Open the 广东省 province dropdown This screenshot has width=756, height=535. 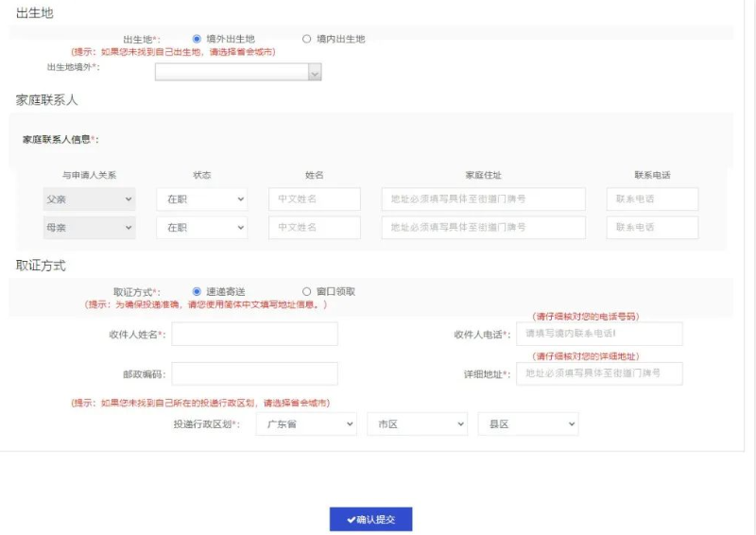coord(305,424)
